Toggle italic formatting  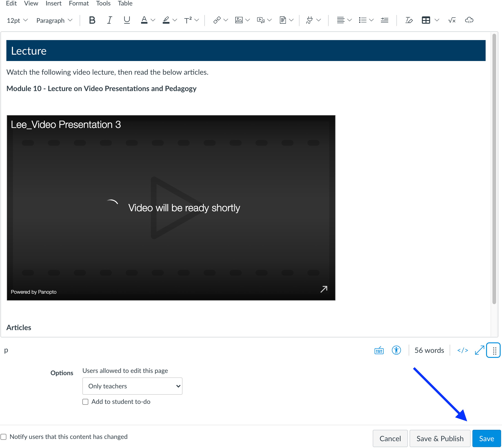(x=109, y=20)
